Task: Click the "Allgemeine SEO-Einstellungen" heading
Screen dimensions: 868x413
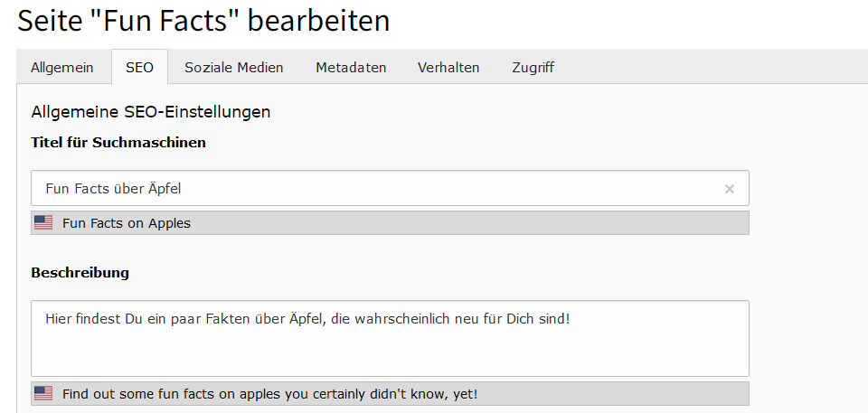Action: coord(151,113)
